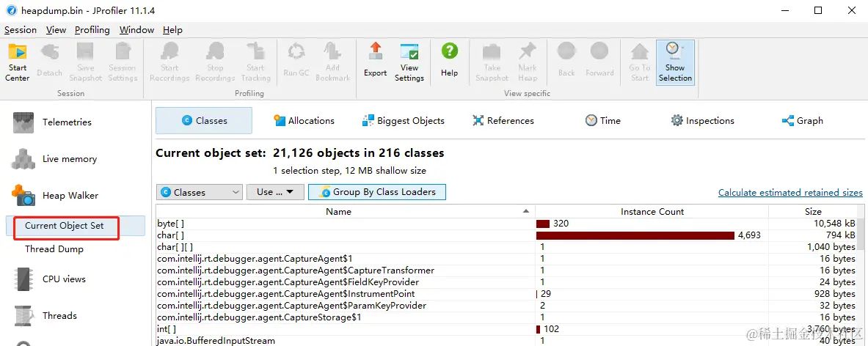Select the byte[ ] class row
Image resolution: width=868 pixels, height=346 pixels.
pos(506,224)
